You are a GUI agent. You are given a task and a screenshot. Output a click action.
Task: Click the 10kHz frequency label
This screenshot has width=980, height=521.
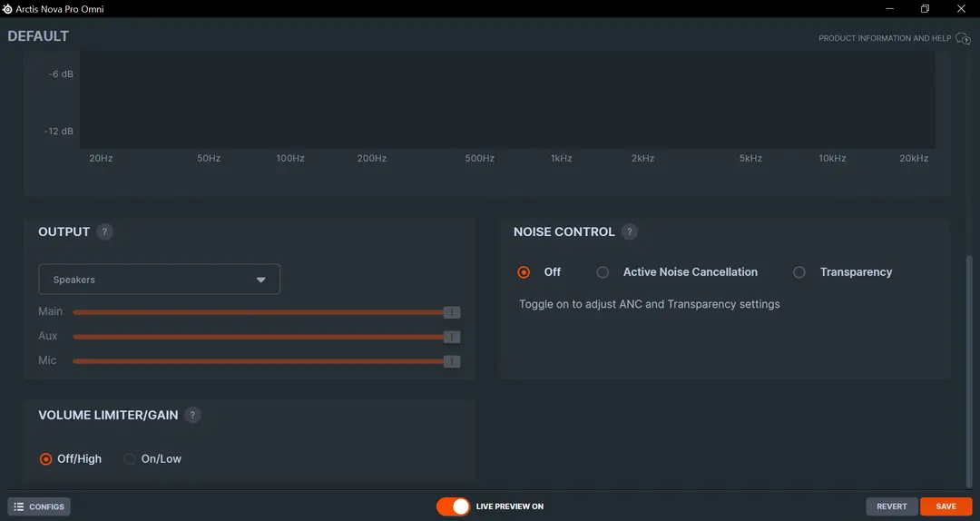coord(832,158)
